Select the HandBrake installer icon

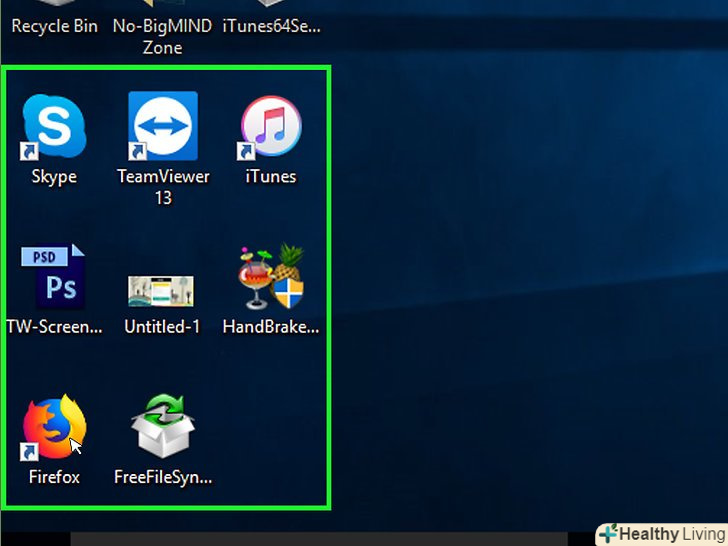point(271,276)
